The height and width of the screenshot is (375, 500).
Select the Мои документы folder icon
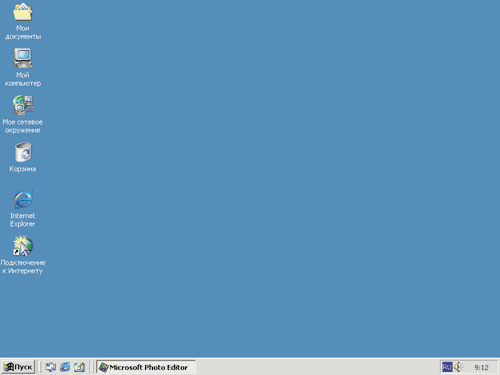pyautogui.click(x=23, y=12)
